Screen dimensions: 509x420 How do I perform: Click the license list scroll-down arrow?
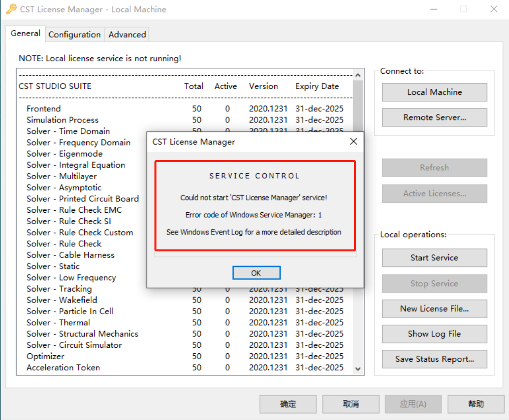click(358, 369)
